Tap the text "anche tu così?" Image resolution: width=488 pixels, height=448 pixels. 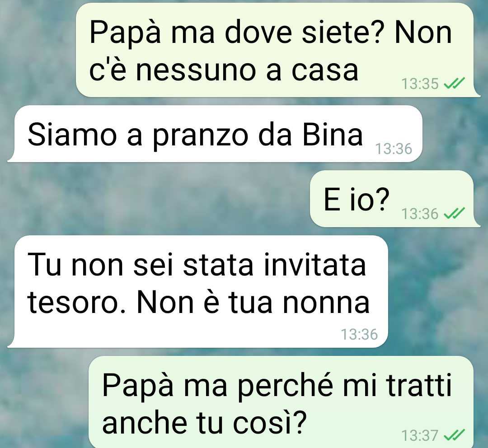click(205, 423)
